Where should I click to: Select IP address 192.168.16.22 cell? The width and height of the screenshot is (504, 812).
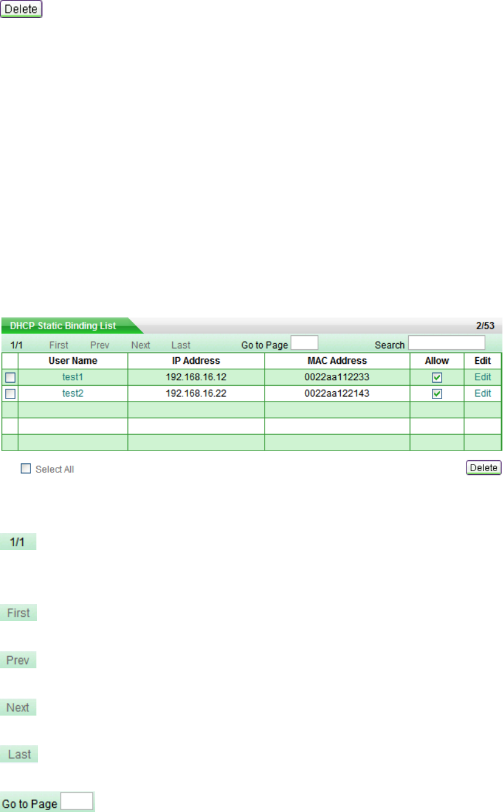(x=196, y=394)
